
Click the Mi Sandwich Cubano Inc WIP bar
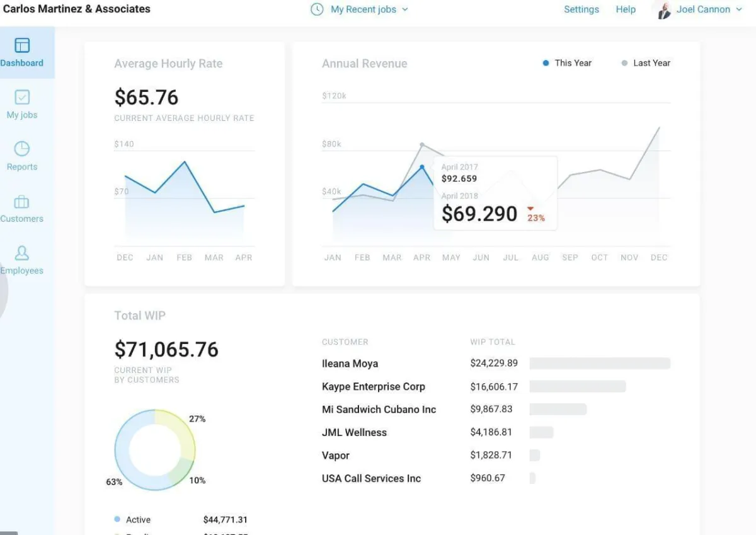point(558,409)
